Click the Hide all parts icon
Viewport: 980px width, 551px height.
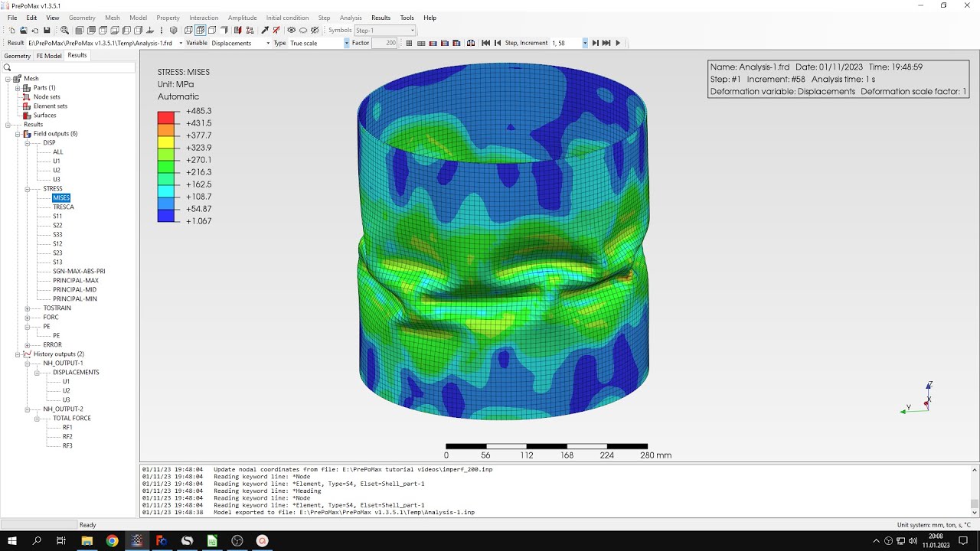click(303, 31)
